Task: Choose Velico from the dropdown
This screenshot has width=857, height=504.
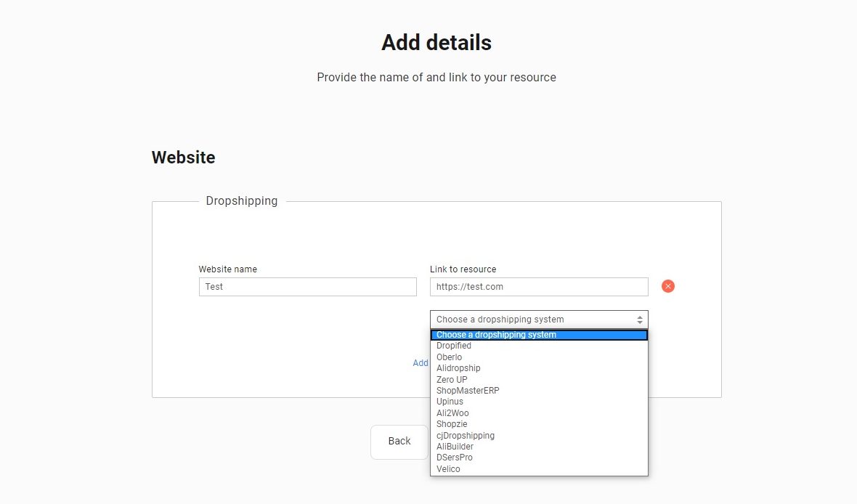Action: pos(539,468)
